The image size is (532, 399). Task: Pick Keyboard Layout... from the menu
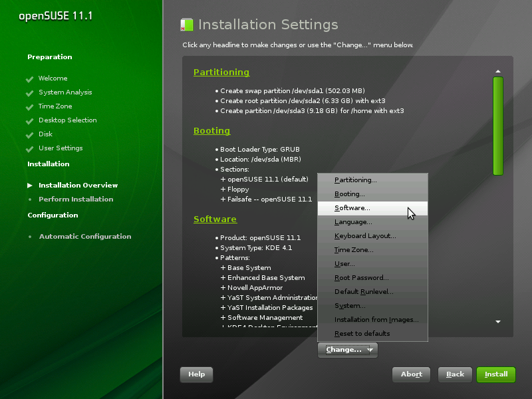click(x=372, y=236)
